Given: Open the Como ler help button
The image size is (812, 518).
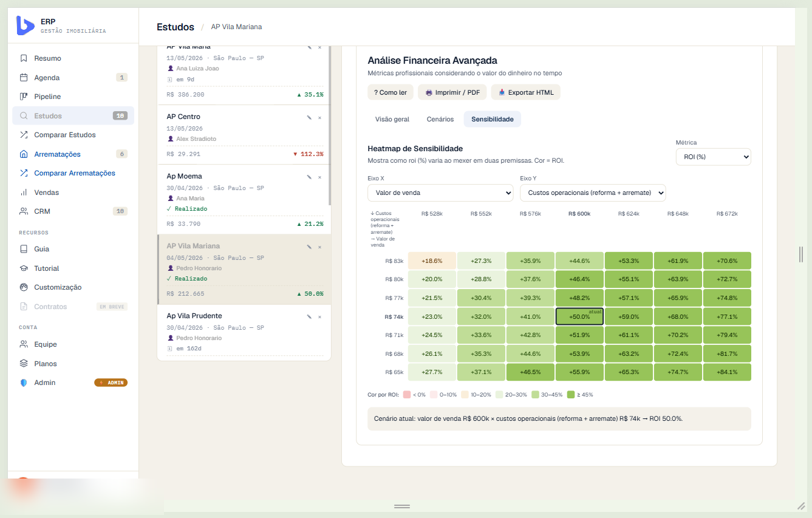Looking at the screenshot, I should click(x=391, y=92).
